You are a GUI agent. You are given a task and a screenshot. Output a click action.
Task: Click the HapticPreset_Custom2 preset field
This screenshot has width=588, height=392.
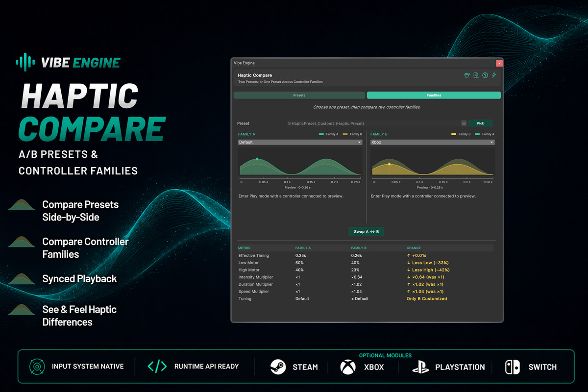[377, 123]
